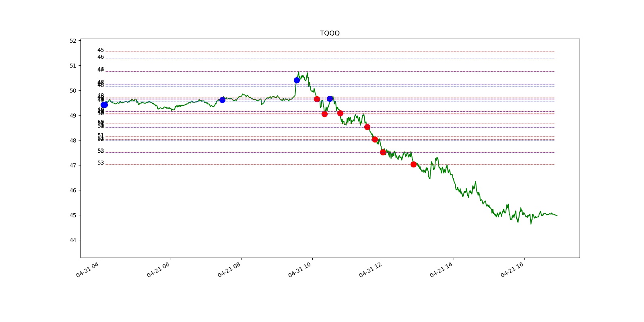The height and width of the screenshot is (322, 644).
Task: Click the TQQQ chart title
Action: click(x=330, y=33)
